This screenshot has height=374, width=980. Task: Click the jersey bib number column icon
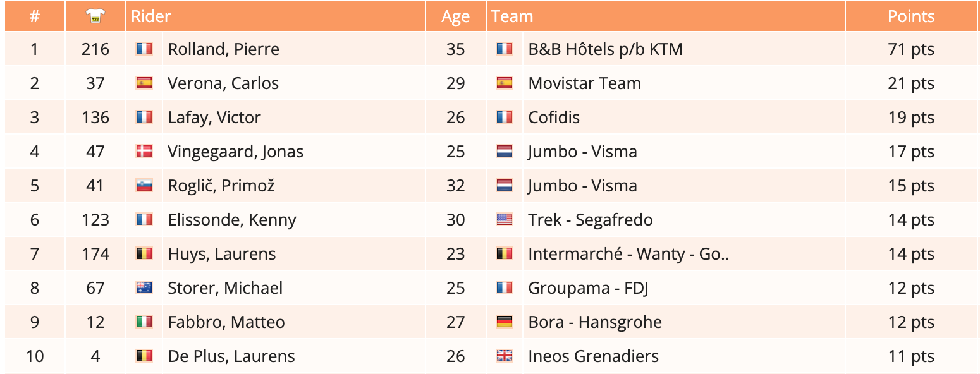pyautogui.click(x=95, y=17)
